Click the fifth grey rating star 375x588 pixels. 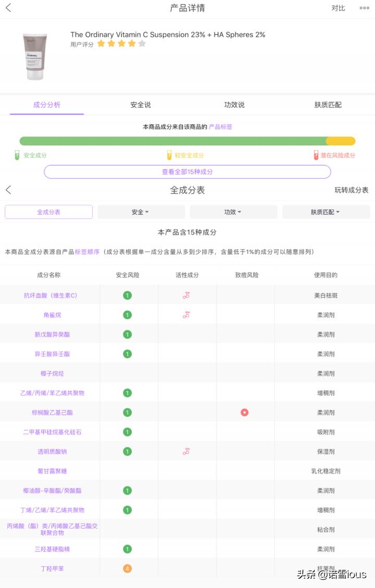tap(142, 44)
